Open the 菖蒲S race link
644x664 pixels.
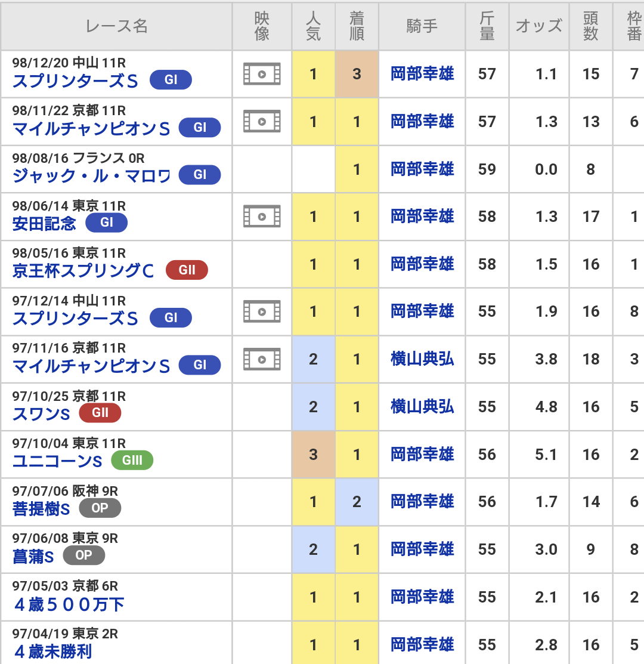(33, 556)
